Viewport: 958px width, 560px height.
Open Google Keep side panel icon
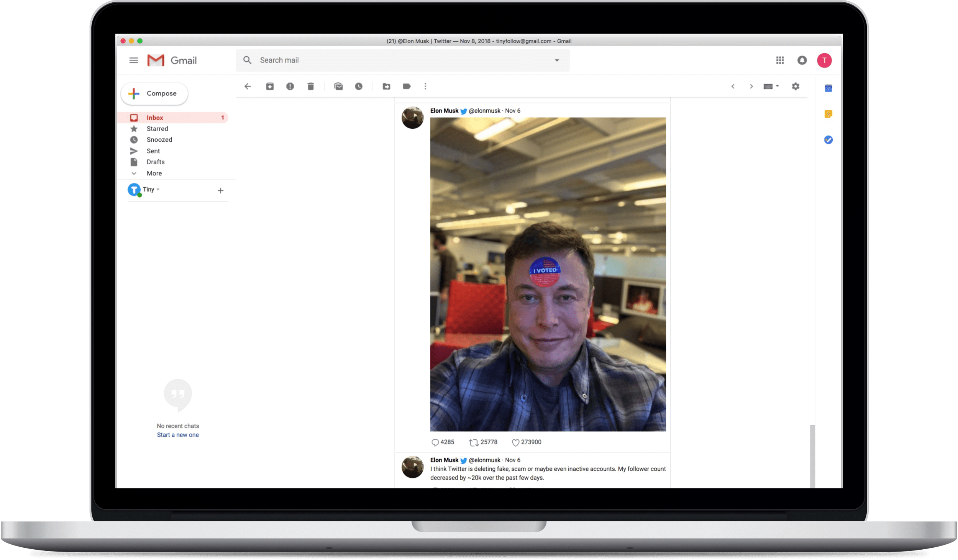pyautogui.click(x=828, y=114)
